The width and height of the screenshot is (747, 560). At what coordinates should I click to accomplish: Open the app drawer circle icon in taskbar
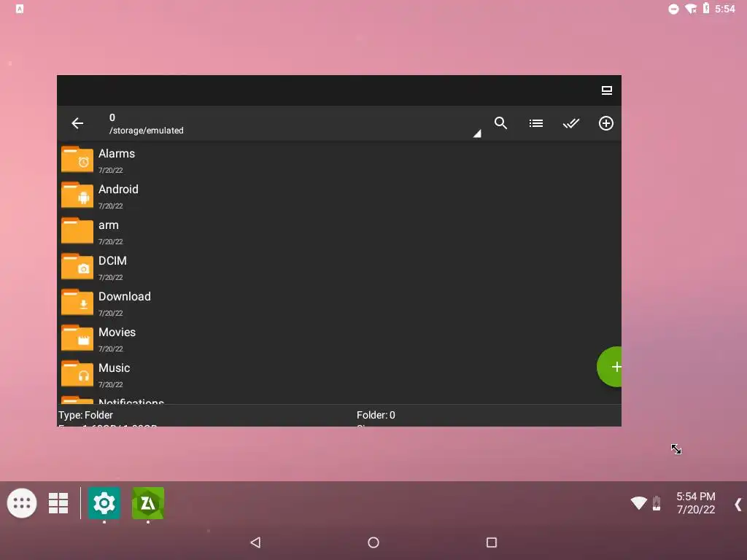(22, 503)
